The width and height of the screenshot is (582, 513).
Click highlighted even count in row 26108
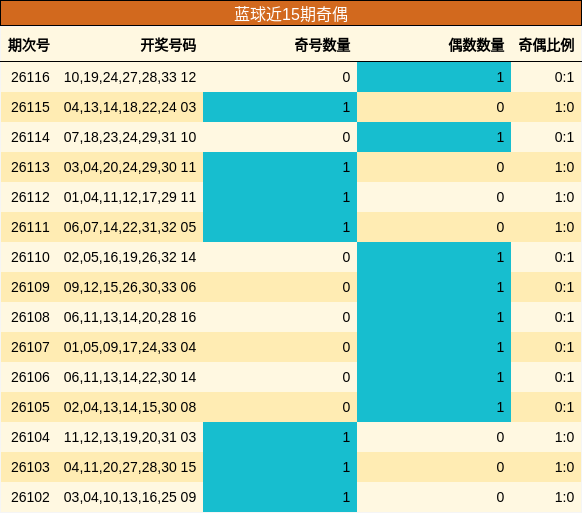tap(434, 317)
